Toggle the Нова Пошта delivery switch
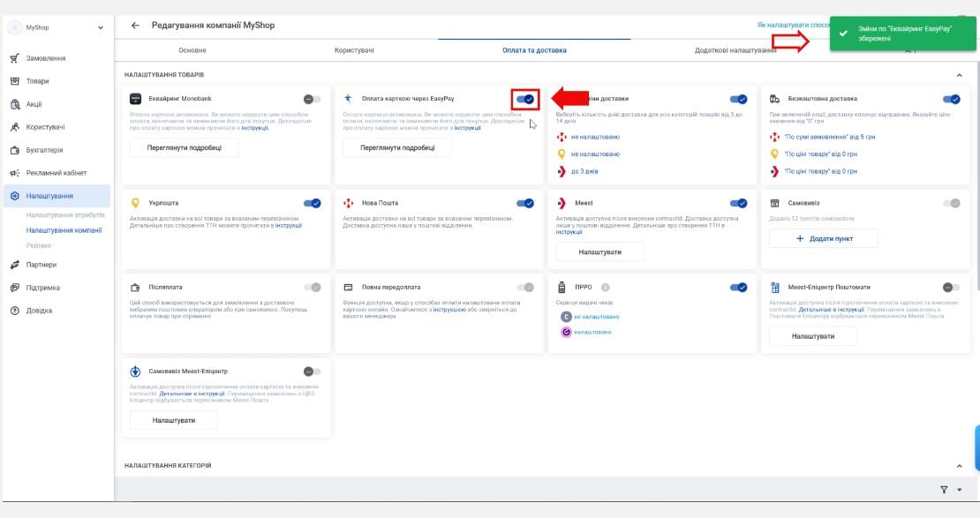 (x=525, y=203)
